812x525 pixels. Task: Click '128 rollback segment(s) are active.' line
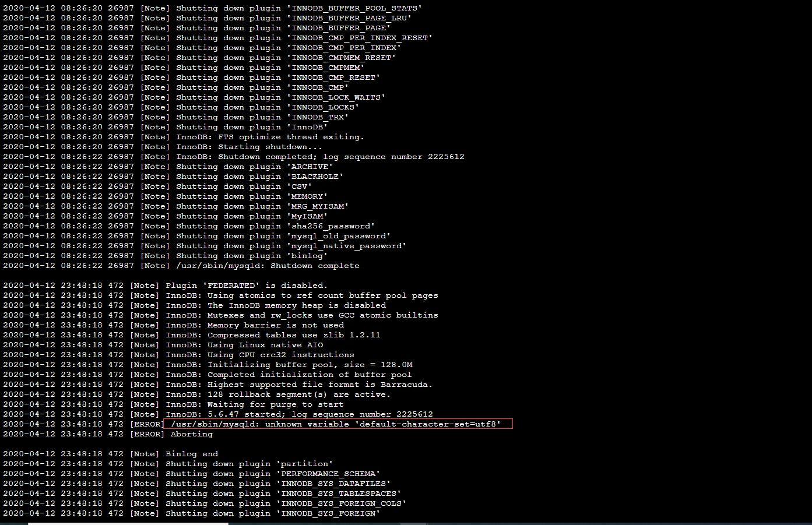197,394
